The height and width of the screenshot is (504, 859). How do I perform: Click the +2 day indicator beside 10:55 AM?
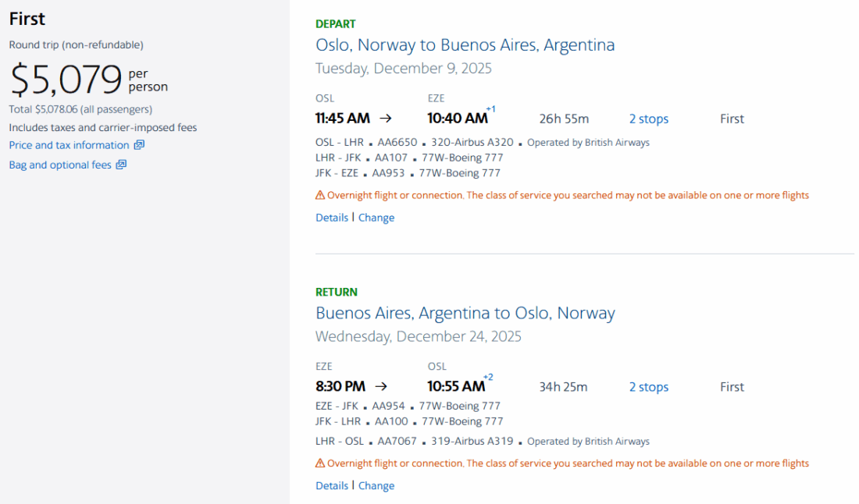pyautogui.click(x=488, y=377)
